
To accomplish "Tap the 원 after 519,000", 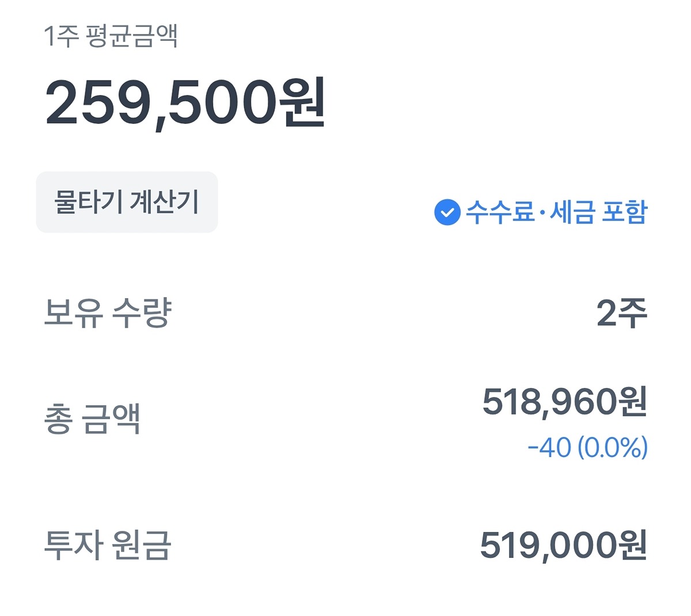I will pos(632,545).
